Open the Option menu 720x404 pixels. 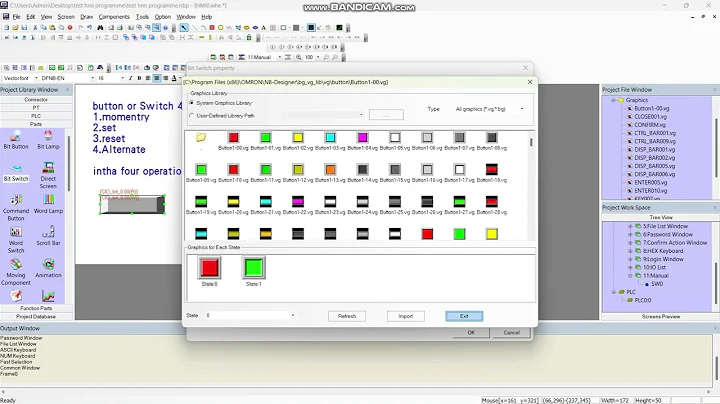(163, 17)
